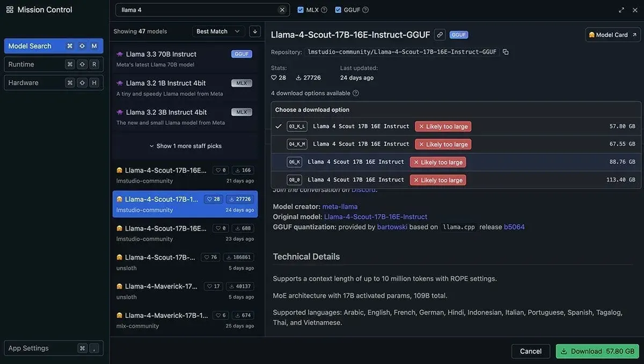Click the GGUF tag beside model title

pos(459,35)
